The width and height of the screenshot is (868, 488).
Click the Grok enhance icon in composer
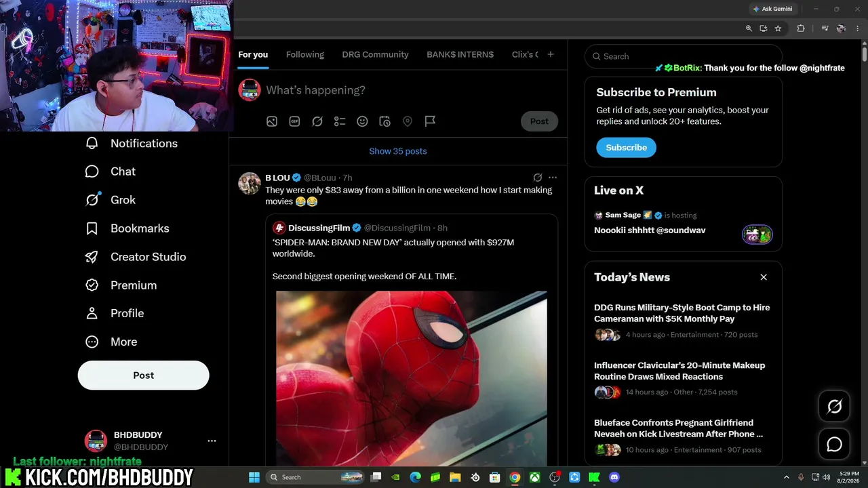317,121
